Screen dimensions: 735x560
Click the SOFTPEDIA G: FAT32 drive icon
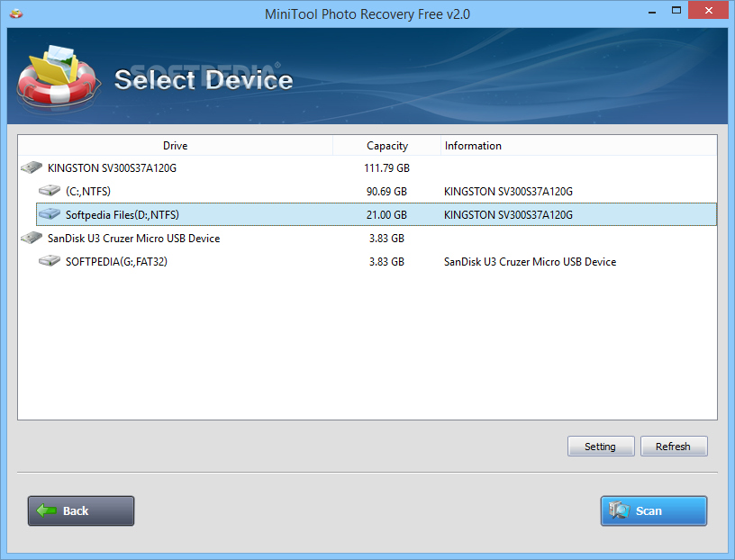tap(50, 260)
